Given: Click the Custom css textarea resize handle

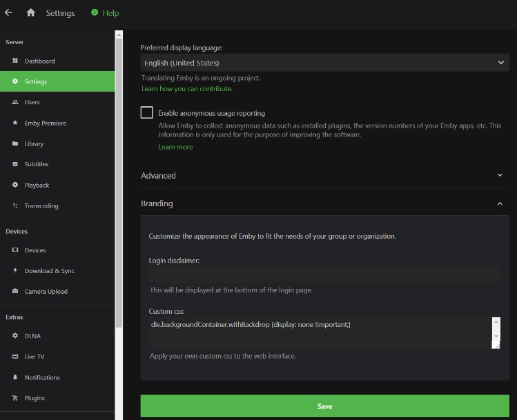Looking at the screenshot, I should coord(496,345).
